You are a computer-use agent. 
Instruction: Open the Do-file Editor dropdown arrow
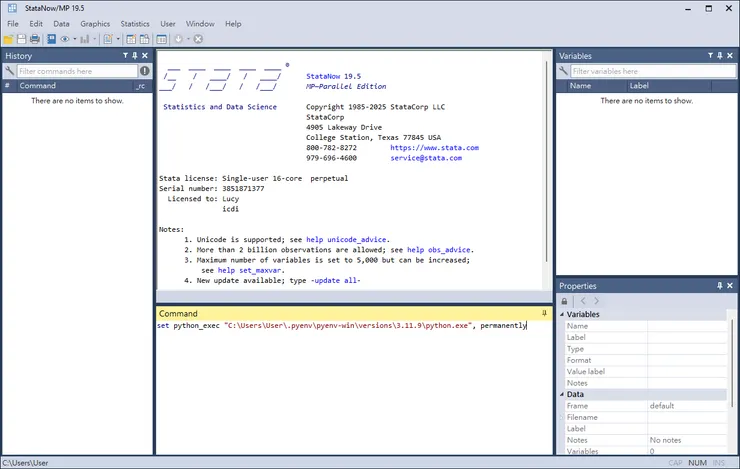(x=118, y=39)
